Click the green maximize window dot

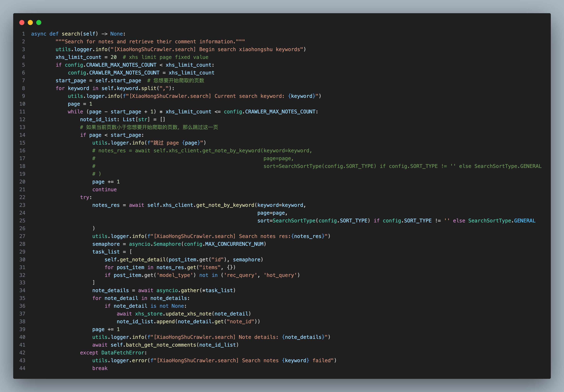pos(39,23)
